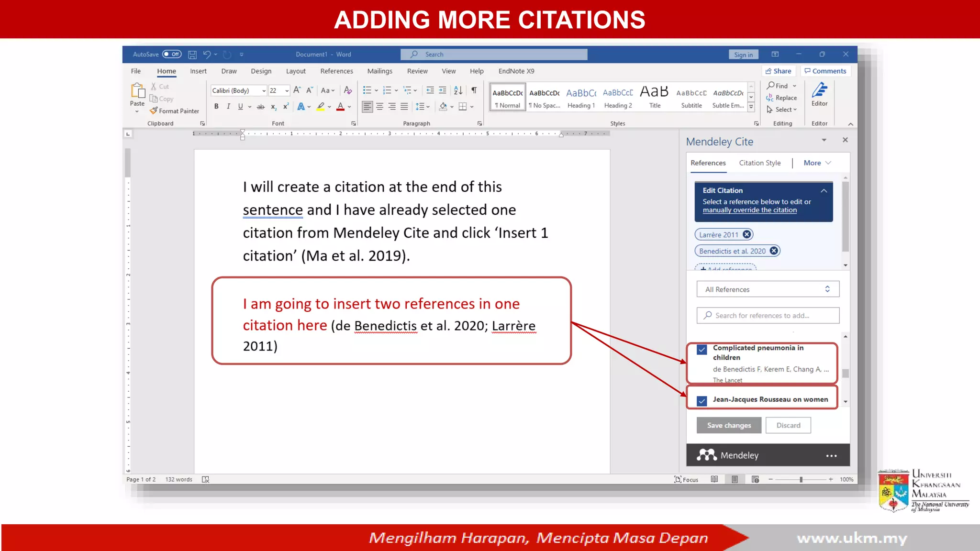Click the Save icon in title bar
Viewport: 980px width, 551px height.
click(x=192, y=55)
